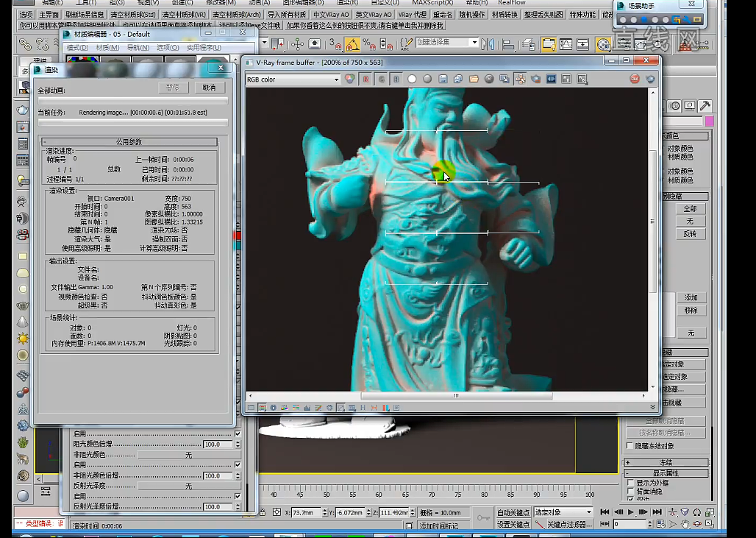This screenshot has height=538, width=756.
Task: Click the Z coordinate input field
Action: point(394,512)
